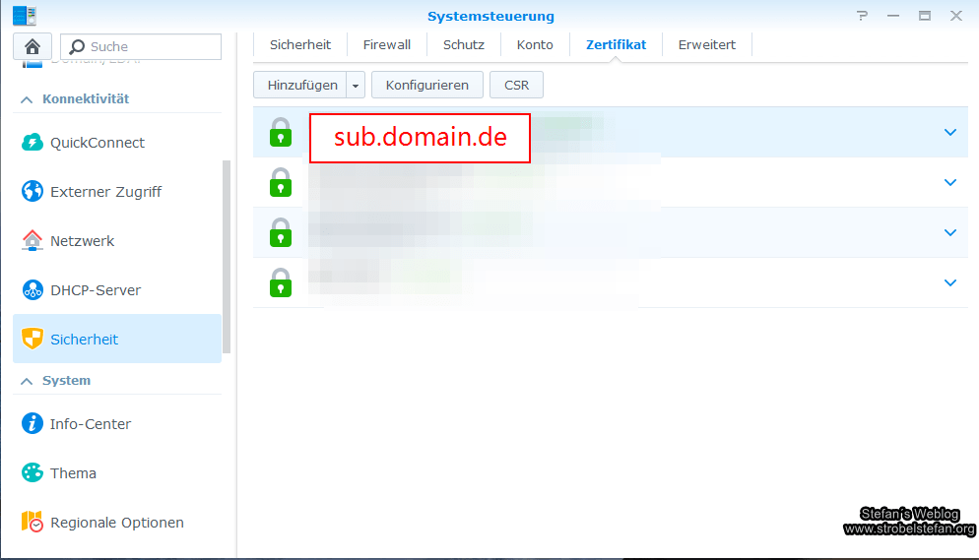Screen dimensions: 979x560
Task: Select Externer Zugriff text label
Action: point(106,192)
